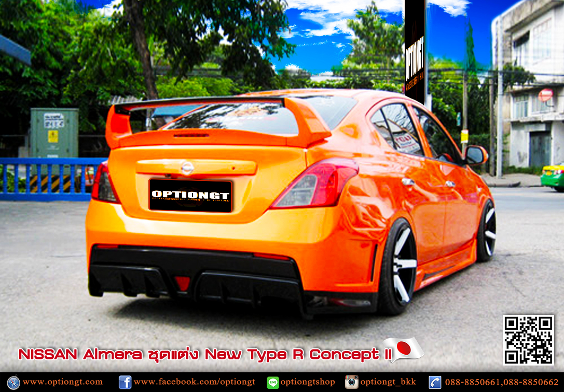Image resolution: width=564 pixels, height=392 pixels.
Task: Open the www.optiongt.com website link
Action: point(62,382)
